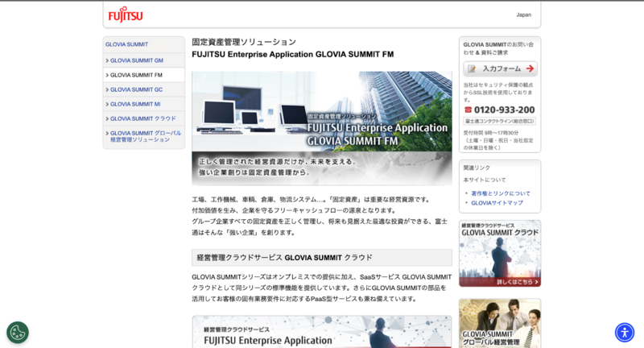
Task: Open GLOVIAサイトマップ link
Action: pyautogui.click(x=497, y=203)
